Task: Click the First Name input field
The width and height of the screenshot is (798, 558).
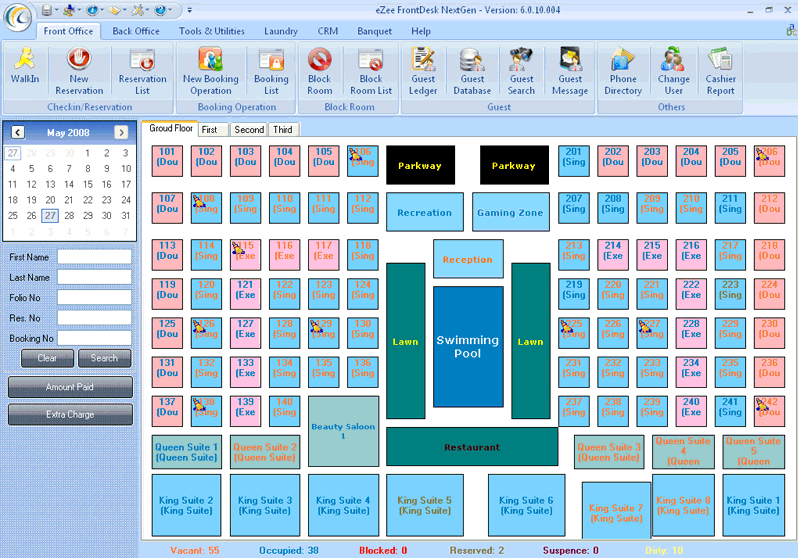Action: point(94,257)
